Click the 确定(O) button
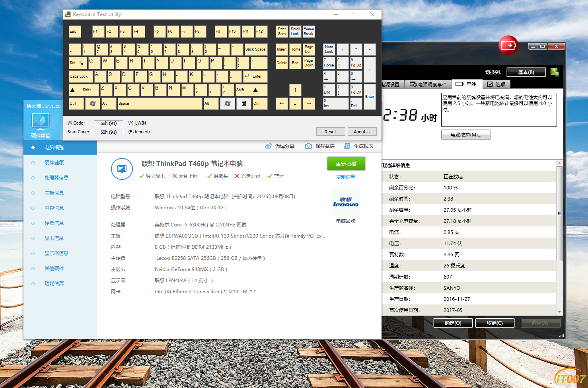 pos(453,323)
